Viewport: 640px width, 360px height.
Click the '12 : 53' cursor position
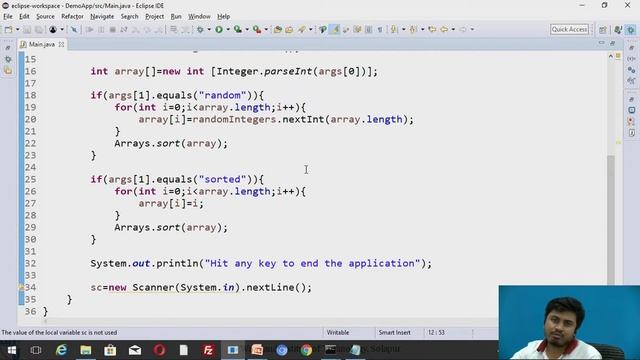[436, 332]
